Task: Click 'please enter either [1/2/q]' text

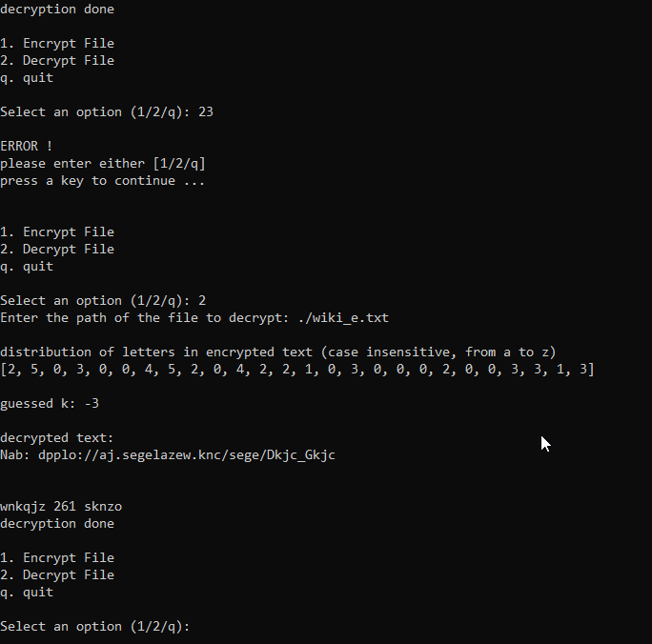Action: [x=103, y=164]
